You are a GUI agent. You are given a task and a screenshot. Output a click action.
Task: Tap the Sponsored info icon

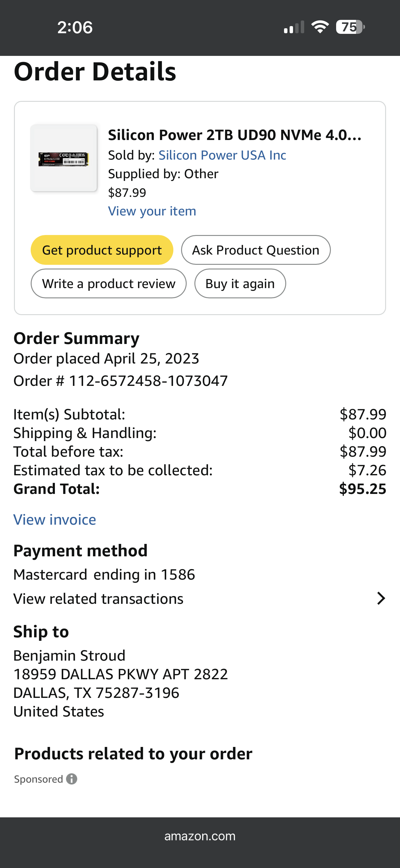(x=71, y=779)
